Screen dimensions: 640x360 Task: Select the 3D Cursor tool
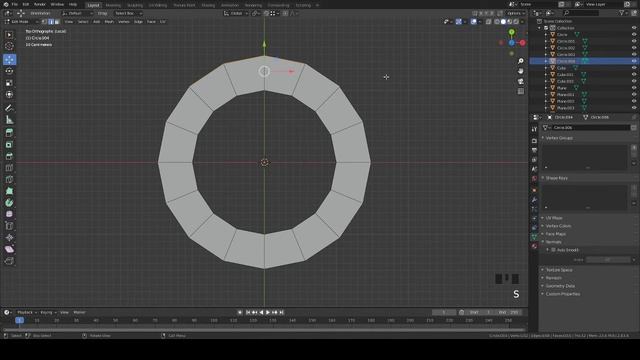pyautogui.click(x=9, y=46)
